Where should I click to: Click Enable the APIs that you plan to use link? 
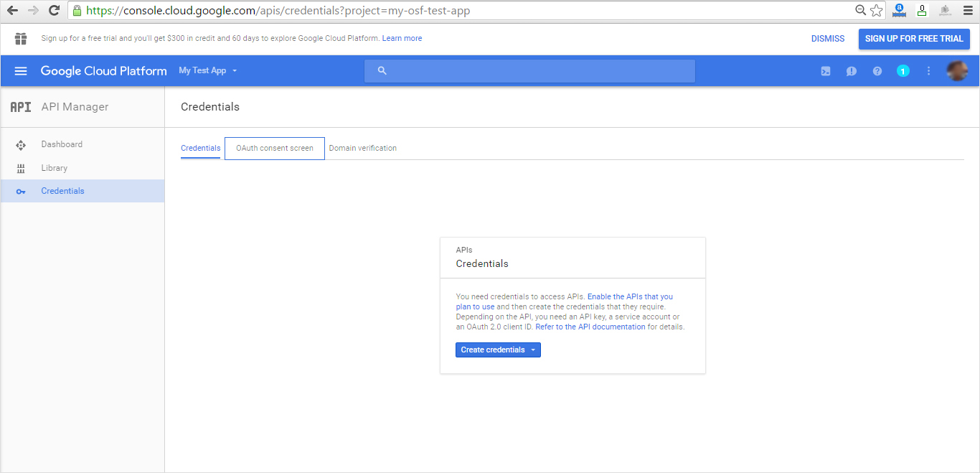tap(565, 301)
